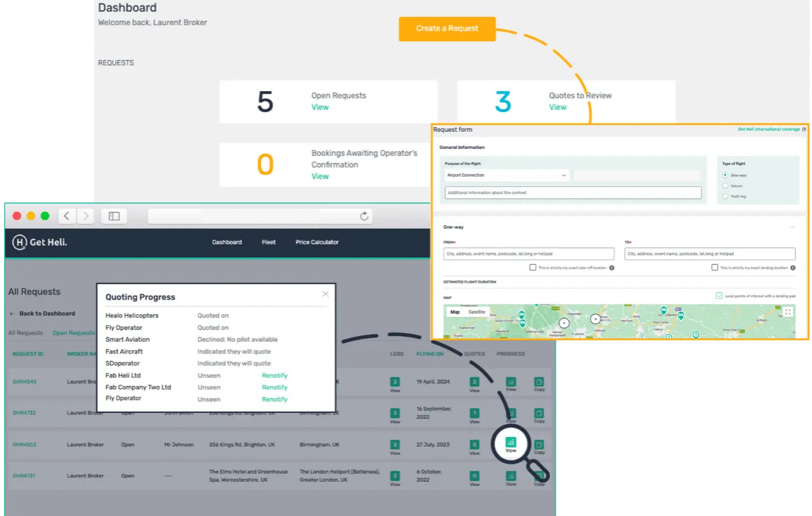
Task: Collapse the One-way section
Action: pyautogui.click(x=793, y=227)
